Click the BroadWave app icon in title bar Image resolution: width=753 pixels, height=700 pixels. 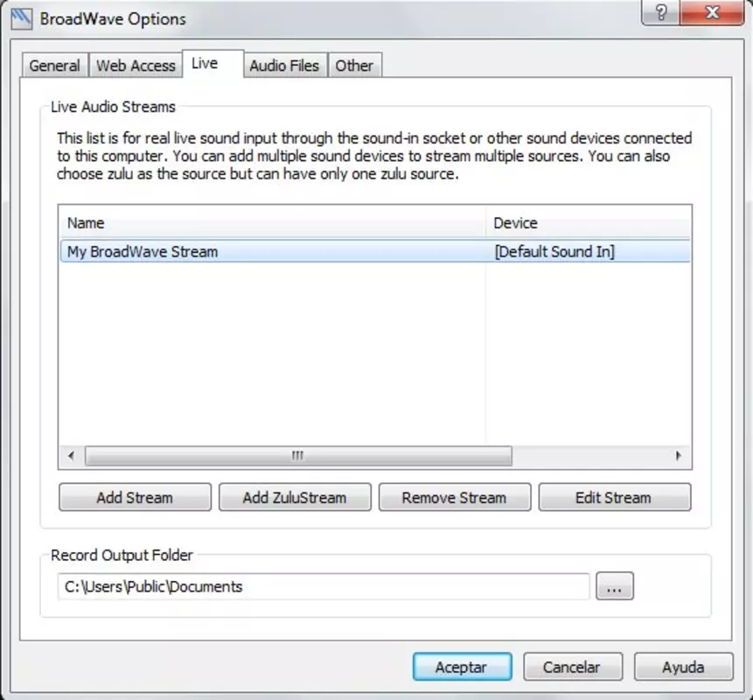tap(22, 19)
